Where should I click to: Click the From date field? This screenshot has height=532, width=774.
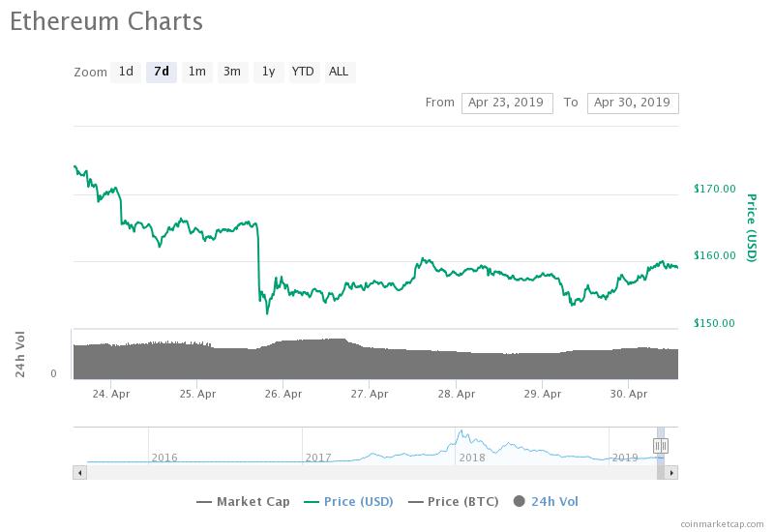point(507,103)
